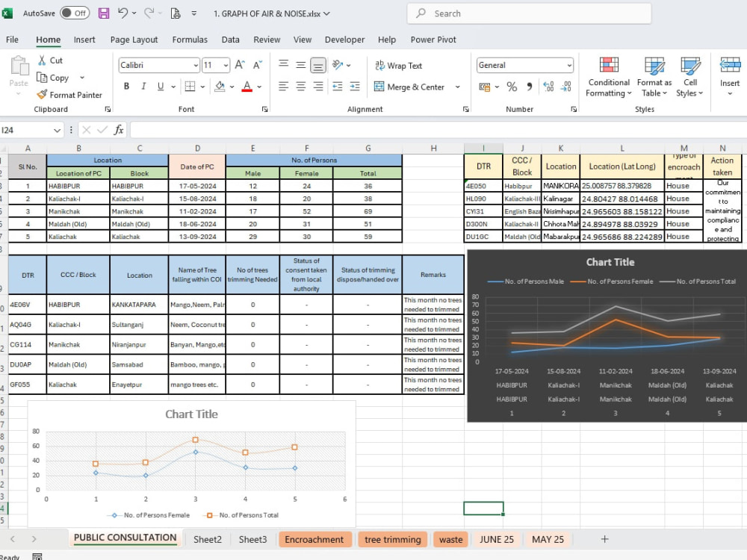
Task: Click Merge & Center button
Action: (x=409, y=87)
